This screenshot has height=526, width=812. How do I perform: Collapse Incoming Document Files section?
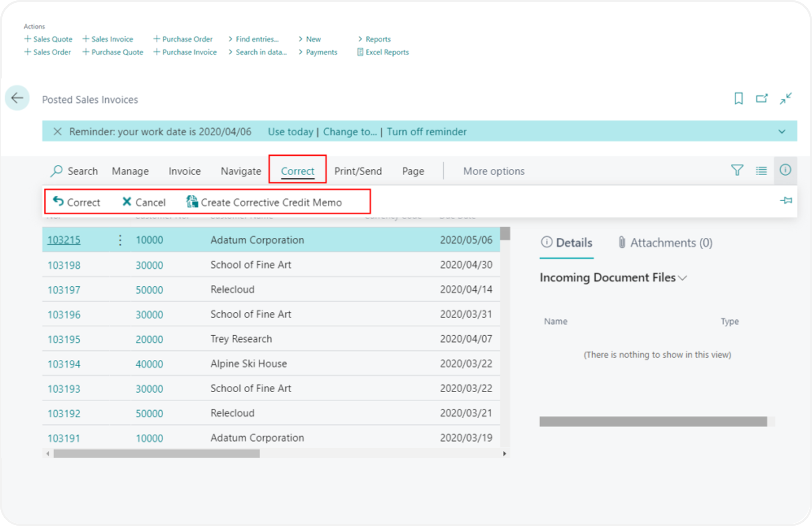click(613, 278)
